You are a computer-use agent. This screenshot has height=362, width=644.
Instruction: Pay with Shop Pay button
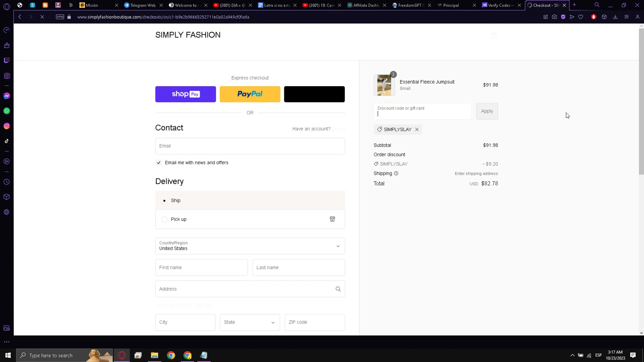[x=185, y=94]
